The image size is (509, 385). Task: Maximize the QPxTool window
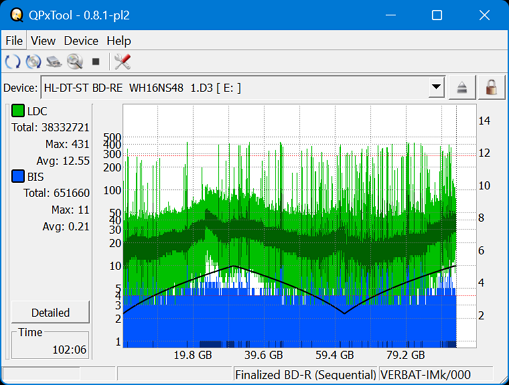437,15
